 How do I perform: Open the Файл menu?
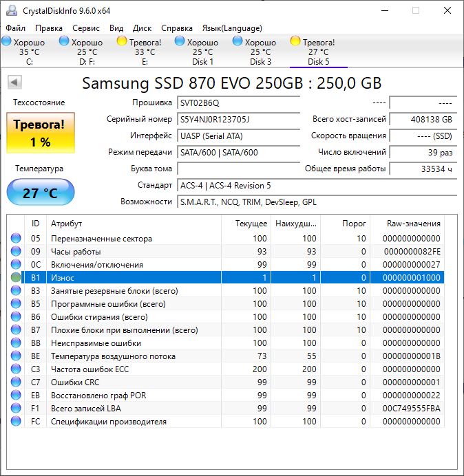pyautogui.click(x=16, y=28)
